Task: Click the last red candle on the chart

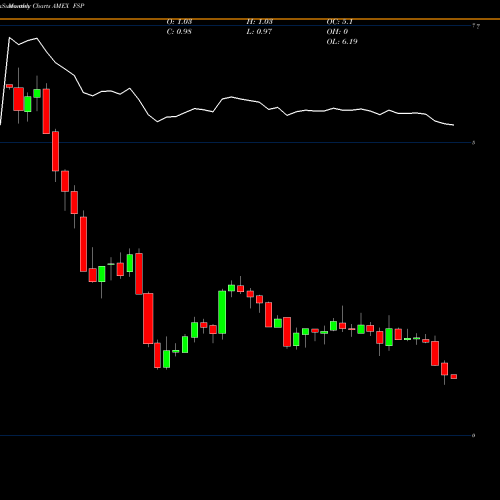Action: coord(454,377)
